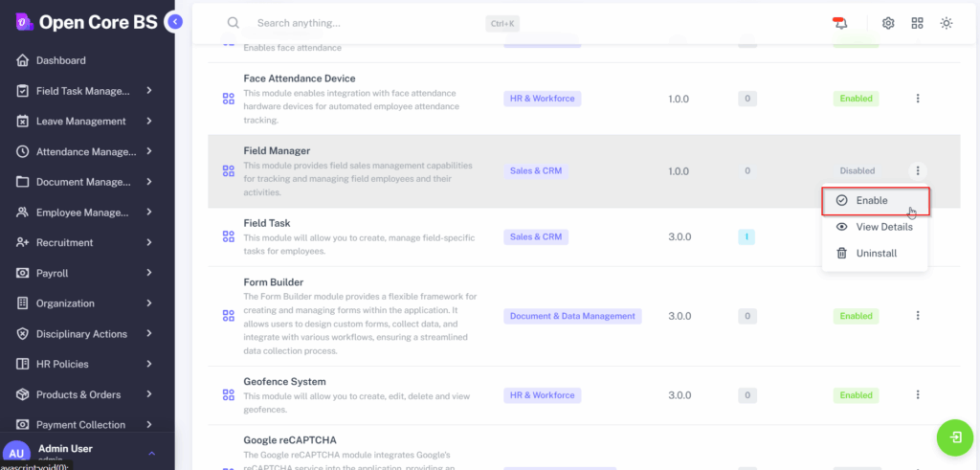Toggle the light/dark theme sun icon
The image size is (980, 470).
947,23
